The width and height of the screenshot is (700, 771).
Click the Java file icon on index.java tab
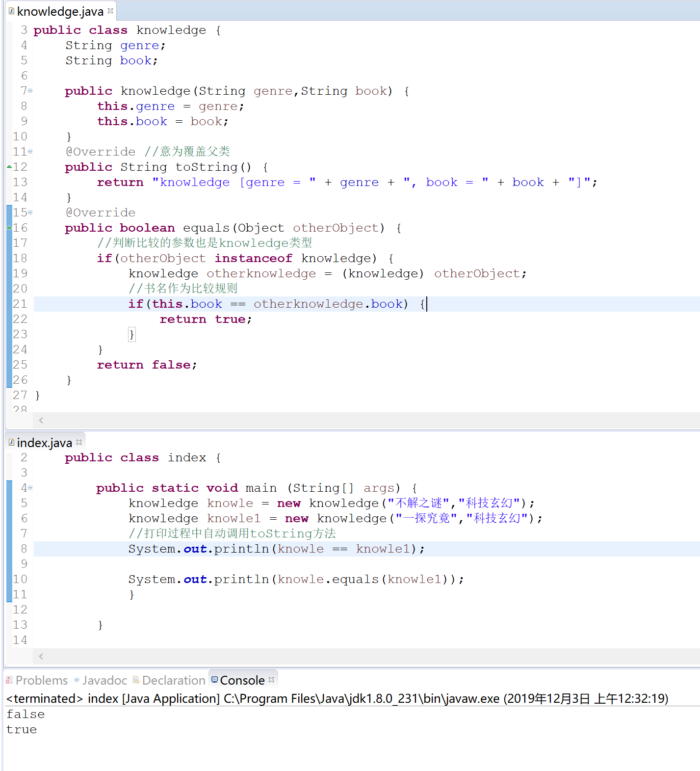(11, 442)
